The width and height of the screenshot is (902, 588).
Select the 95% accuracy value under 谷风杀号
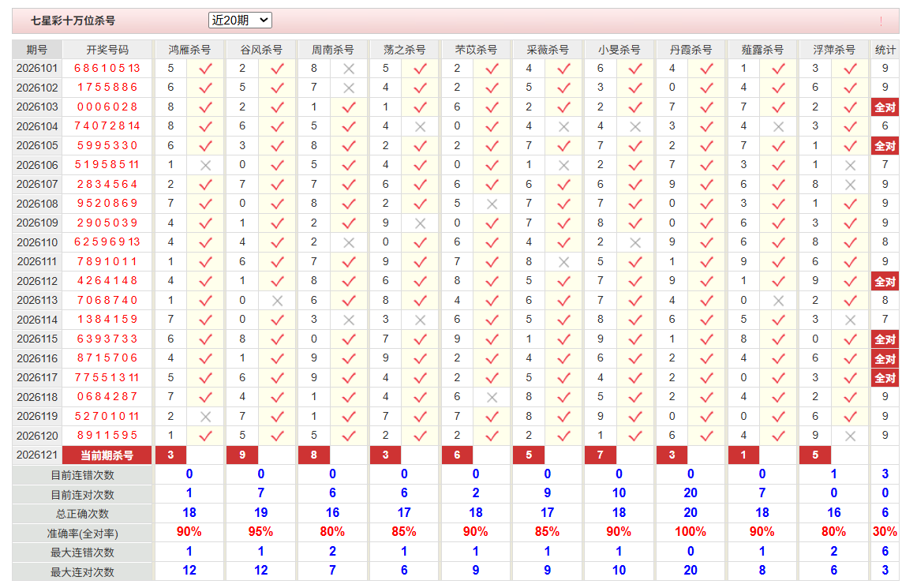point(260,532)
